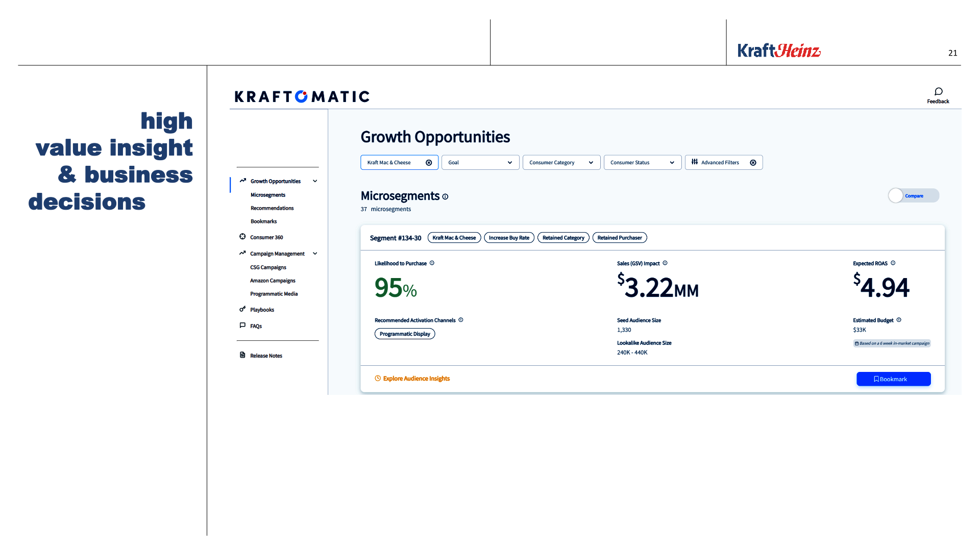Click the Recommended Activation Channels info icon

tap(461, 320)
